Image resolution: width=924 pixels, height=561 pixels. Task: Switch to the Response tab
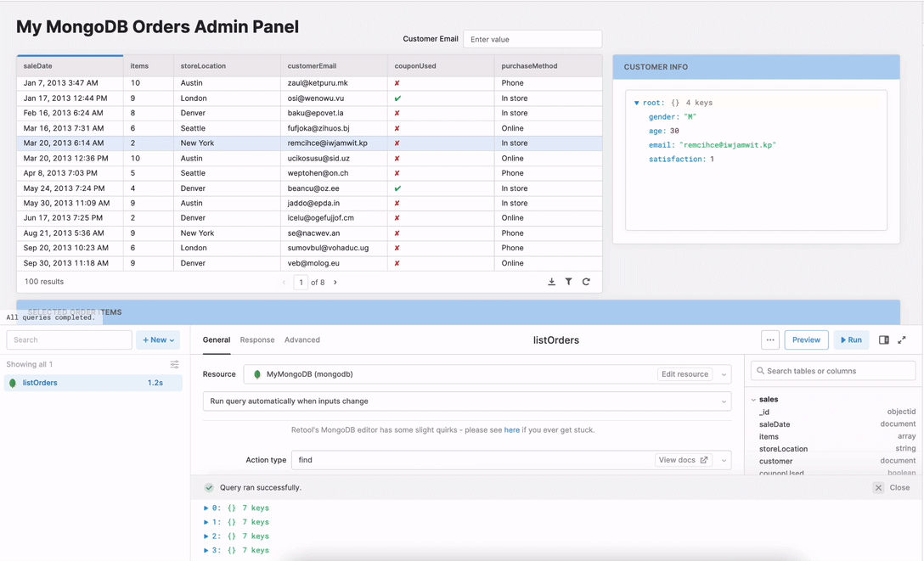pos(257,340)
